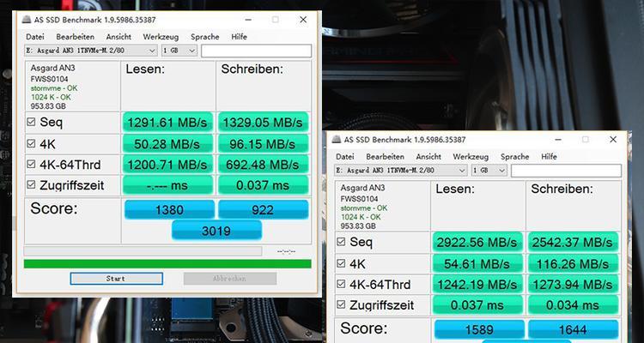This screenshot has height=343, width=644.
Task: Click the 1329.05 MB/s Seq write value
Action: click(x=263, y=122)
